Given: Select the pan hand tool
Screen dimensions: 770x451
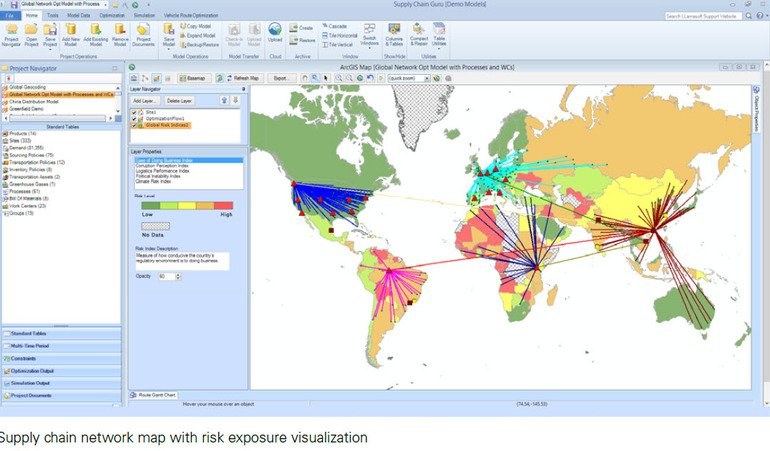Looking at the screenshot, I should [304, 78].
